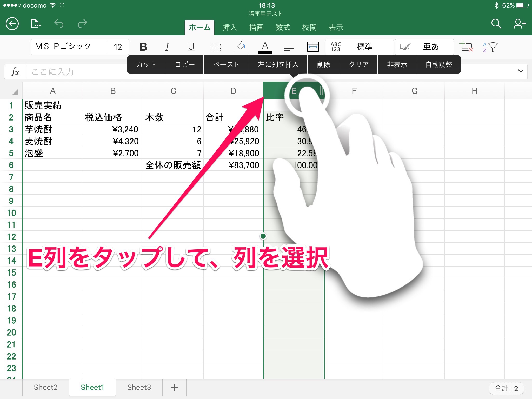The height and width of the screenshot is (399, 532).
Task: Tap the share add-person icon
Action: pyautogui.click(x=520, y=24)
